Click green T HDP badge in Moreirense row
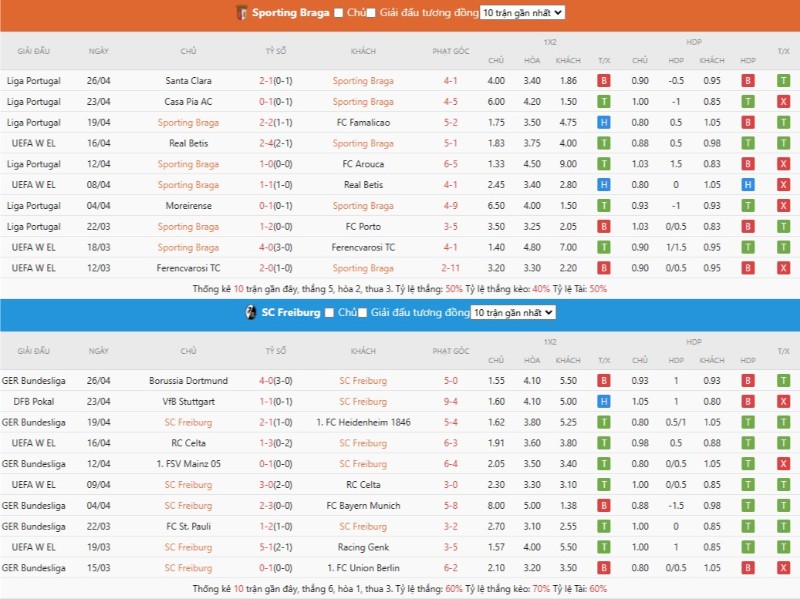The image size is (800, 599). pyautogui.click(x=747, y=206)
